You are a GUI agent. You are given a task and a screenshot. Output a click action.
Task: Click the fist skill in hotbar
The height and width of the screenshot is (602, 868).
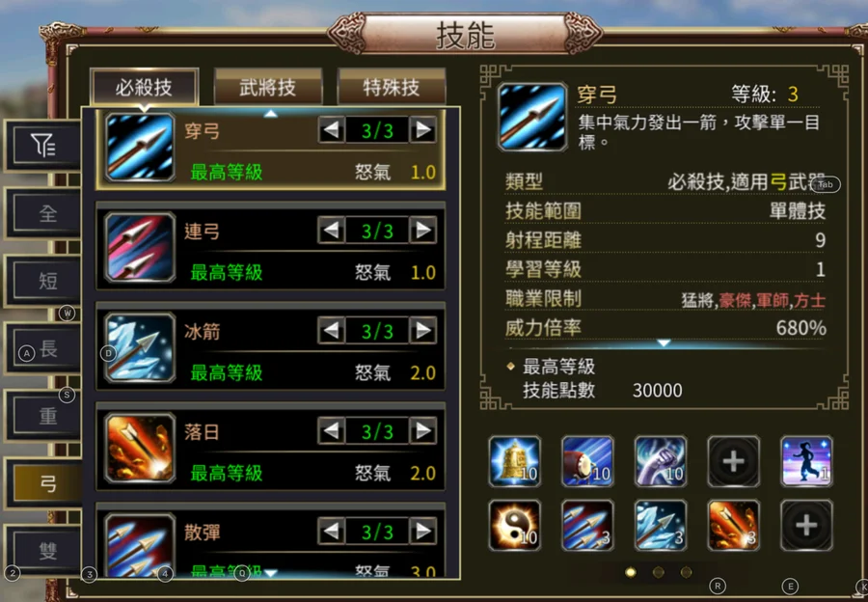coord(661,461)
